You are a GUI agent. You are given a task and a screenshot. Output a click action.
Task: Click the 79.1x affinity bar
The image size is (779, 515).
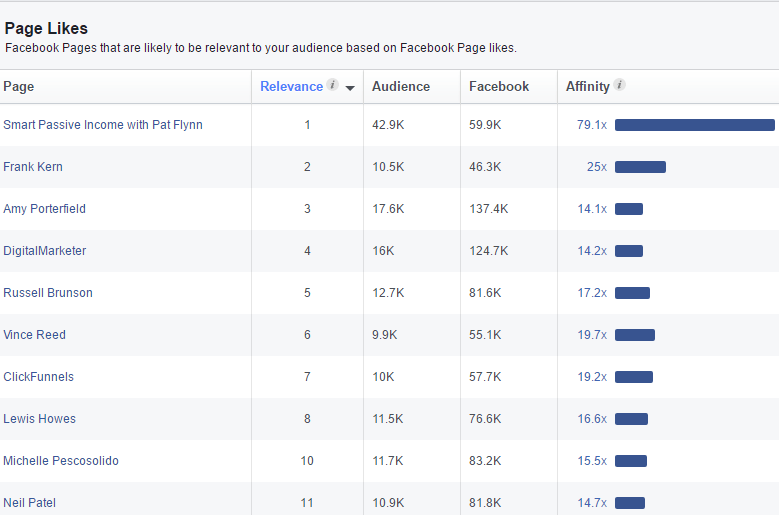tap(695, 125)
